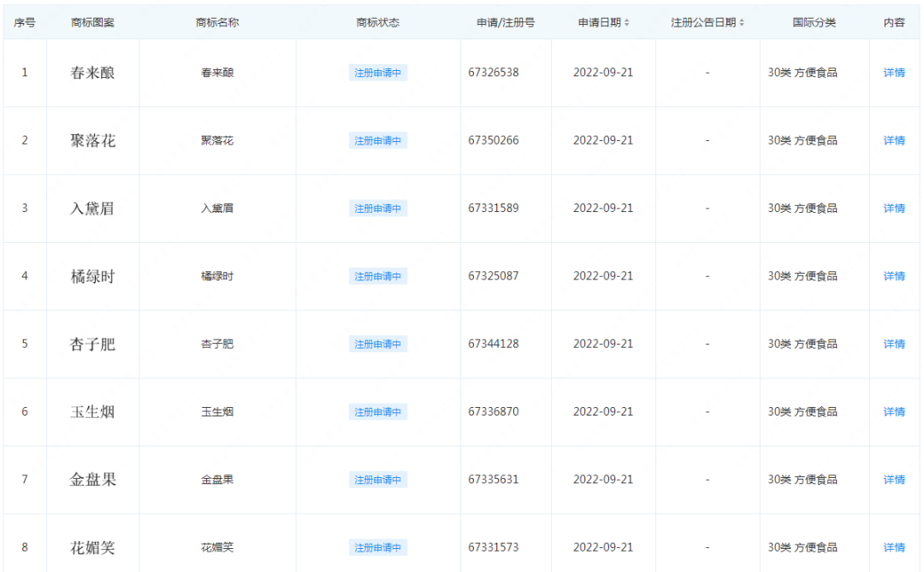The image size is (924, 572).
Task: Click sequence number 5 in 杏子肥 row
Action: coord(25,344)
